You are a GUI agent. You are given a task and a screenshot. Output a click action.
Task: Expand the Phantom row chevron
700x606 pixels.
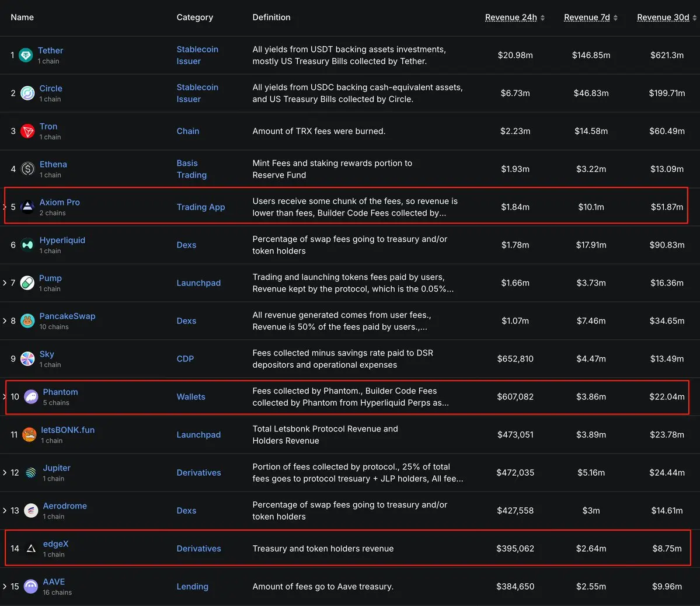(x=5, y=396)
